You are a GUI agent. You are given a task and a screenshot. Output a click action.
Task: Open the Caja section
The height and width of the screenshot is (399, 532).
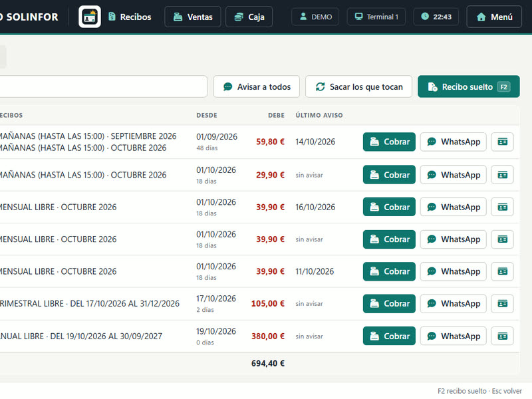(249, 17)
